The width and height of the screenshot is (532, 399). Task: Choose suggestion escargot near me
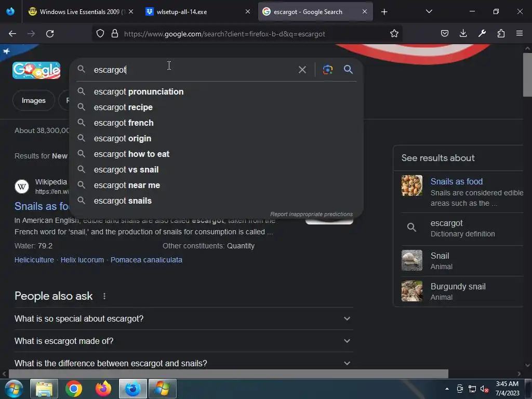click(x=216, y=185)
